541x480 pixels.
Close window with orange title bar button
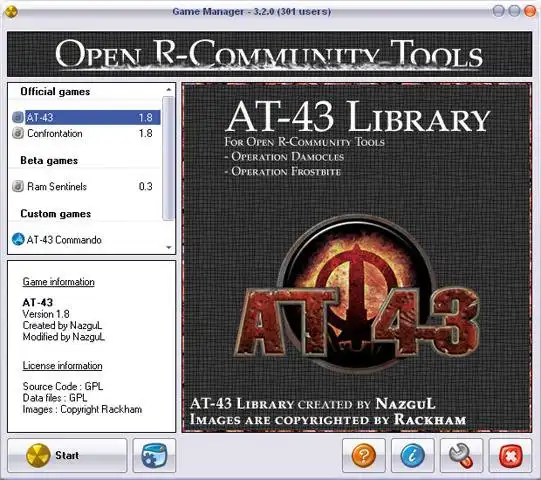[530, 11]
